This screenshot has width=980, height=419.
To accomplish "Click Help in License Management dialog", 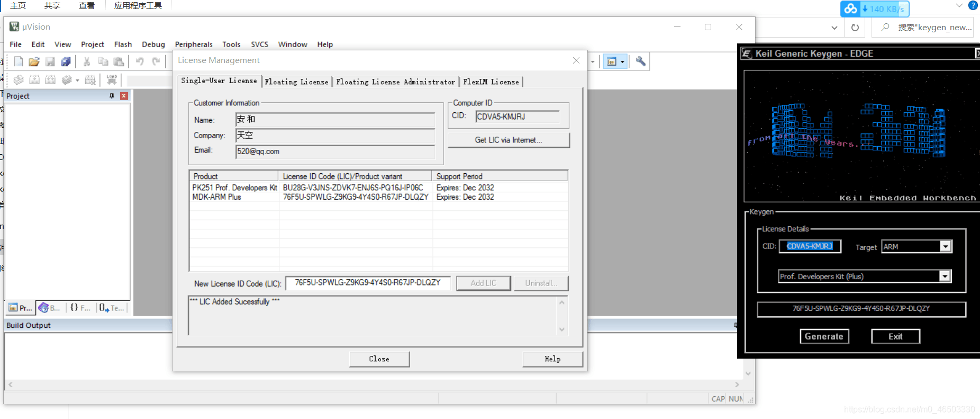I will pyautogui.click(x=552, y=359).
